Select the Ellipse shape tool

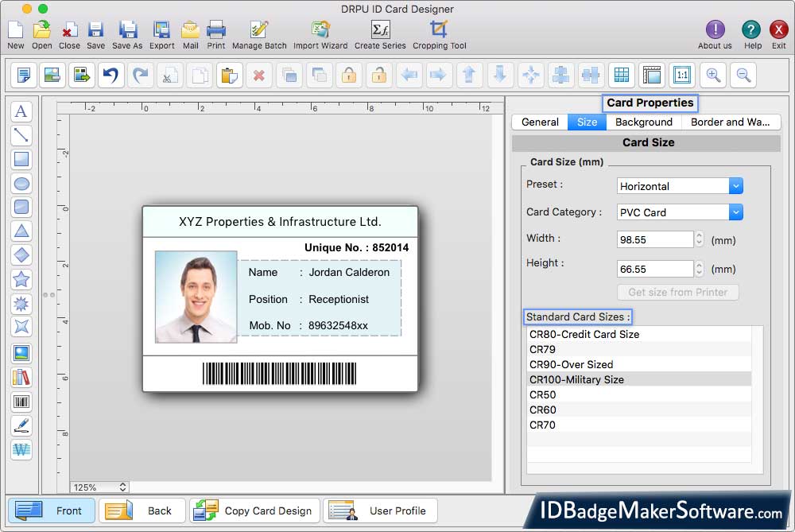coord(21,184)
